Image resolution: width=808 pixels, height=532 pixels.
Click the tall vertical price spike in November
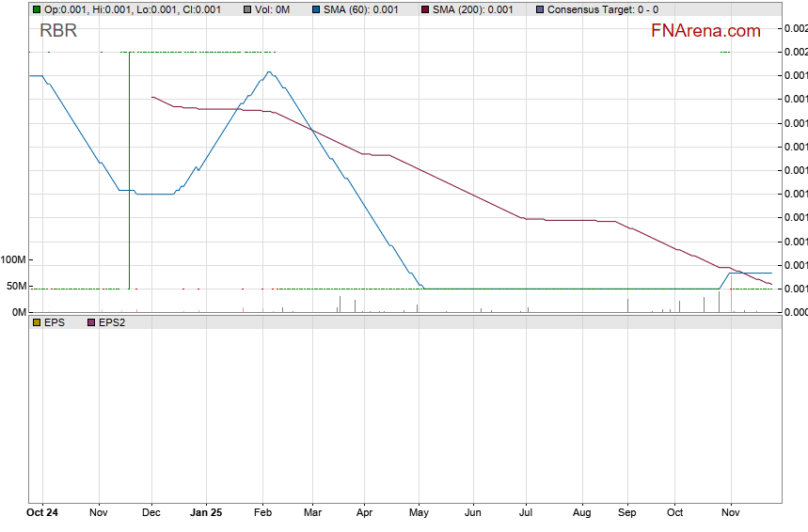tap(129, 169)
